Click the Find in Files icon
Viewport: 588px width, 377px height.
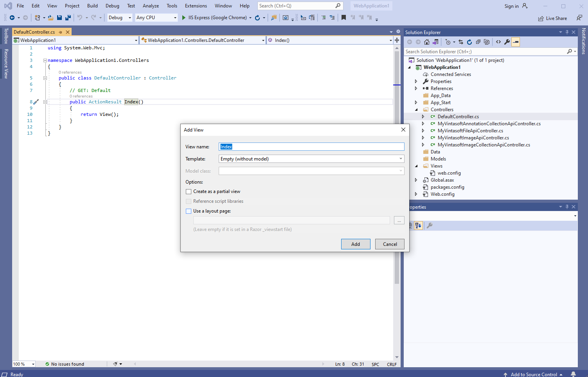[274, 18]
